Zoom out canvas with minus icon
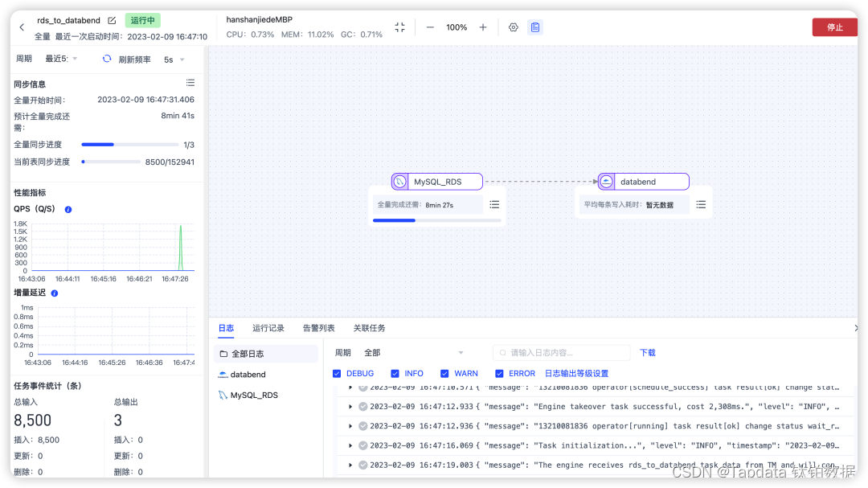The image size is (868, 488). 430,27
